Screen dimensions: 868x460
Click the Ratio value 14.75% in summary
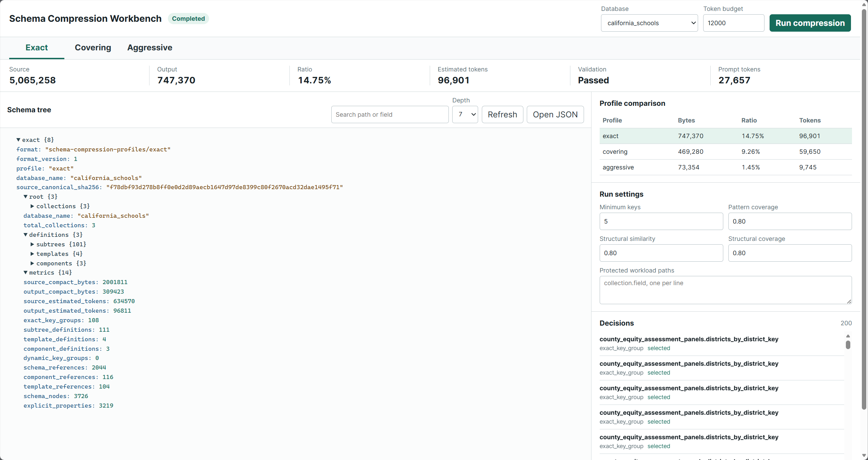(314, 80)
